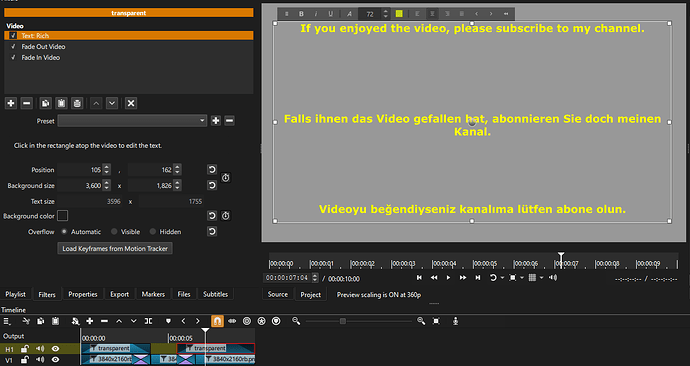The height and width of the screenshot is (366, 690).
Task: Toggle timeline snapping magnet
Action: pos(217,321)
